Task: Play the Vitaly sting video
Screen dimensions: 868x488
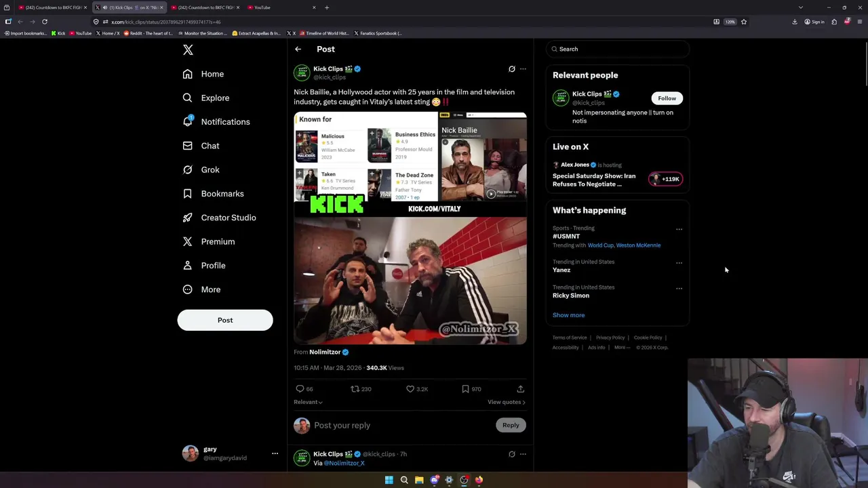Action: (x=410, y=228)
